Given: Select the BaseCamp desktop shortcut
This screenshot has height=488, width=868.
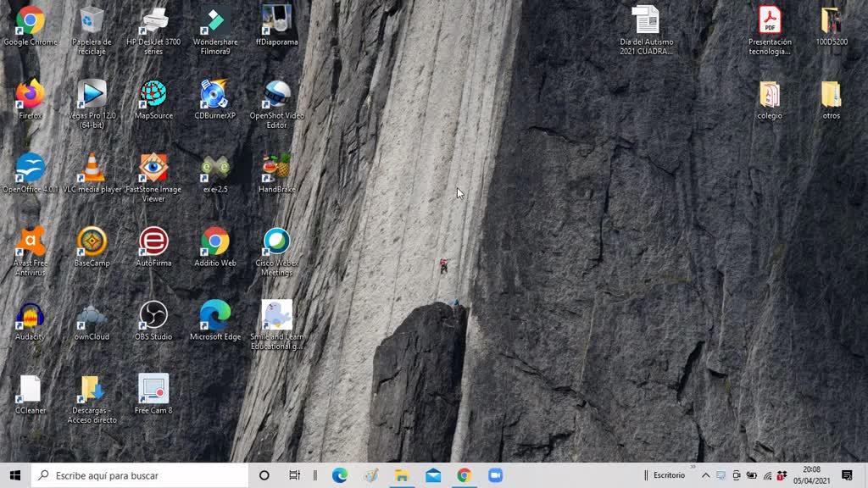Looking at the screenshot, I should click(92, 247).
